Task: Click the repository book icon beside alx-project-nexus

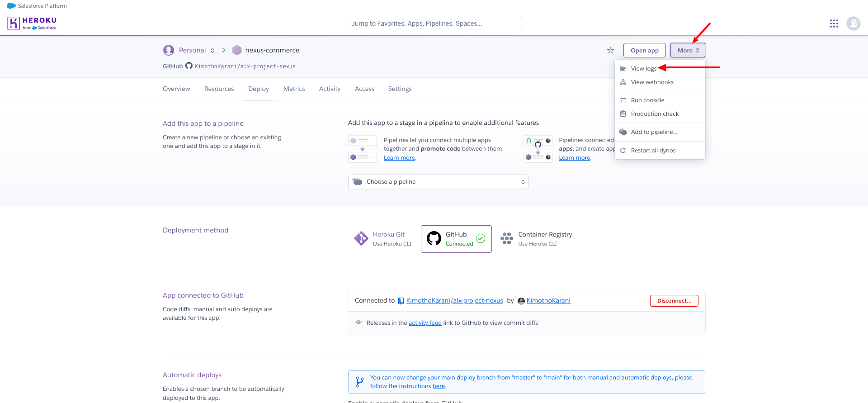Action: click(x=401, y=301)
